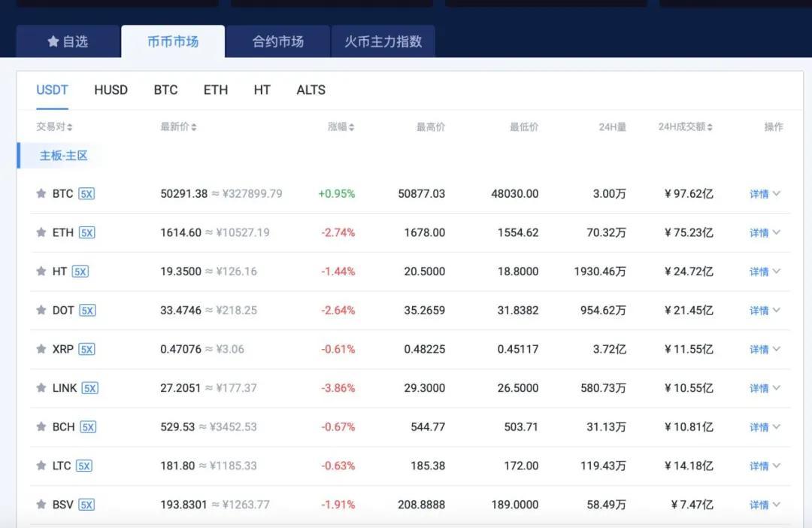Screen dimensions: 812x528
Task: Select the ALTS market tab
Action: 311,90
